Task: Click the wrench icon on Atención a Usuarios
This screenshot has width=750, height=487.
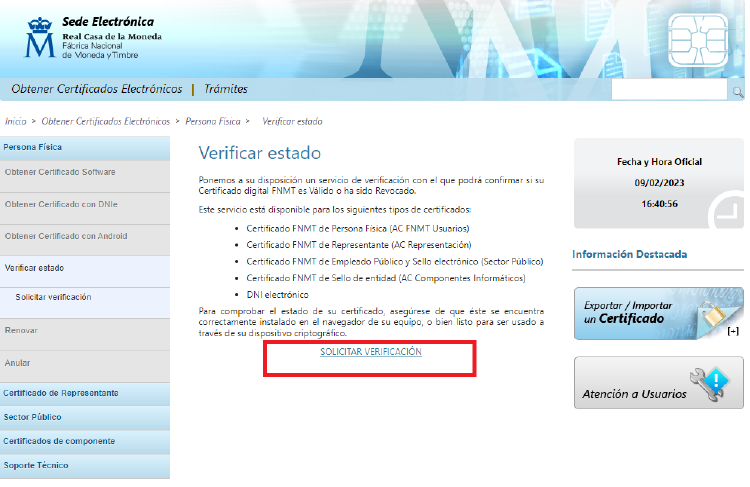Action: [709, 384]
